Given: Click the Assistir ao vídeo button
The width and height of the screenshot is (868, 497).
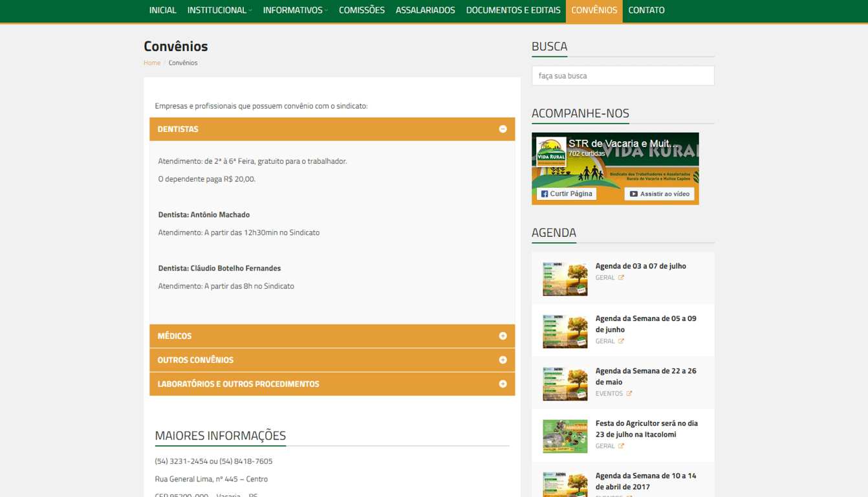Looking at the screenshot, I should [659, 193].
